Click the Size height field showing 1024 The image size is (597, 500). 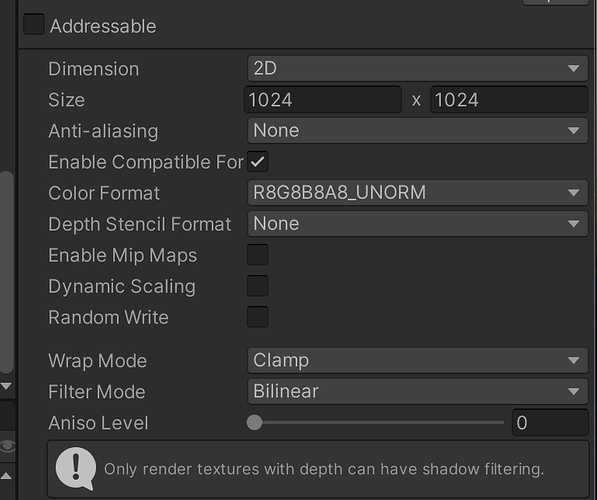click(509, 100)
